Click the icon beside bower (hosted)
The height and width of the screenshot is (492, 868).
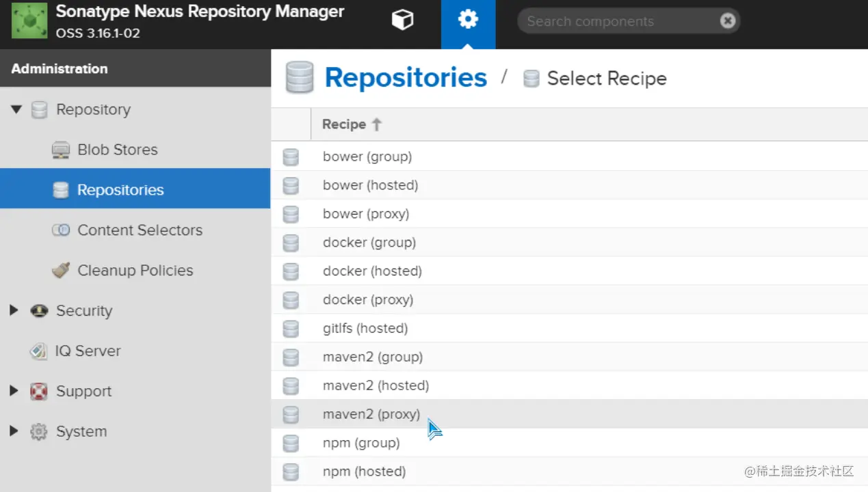291,186
